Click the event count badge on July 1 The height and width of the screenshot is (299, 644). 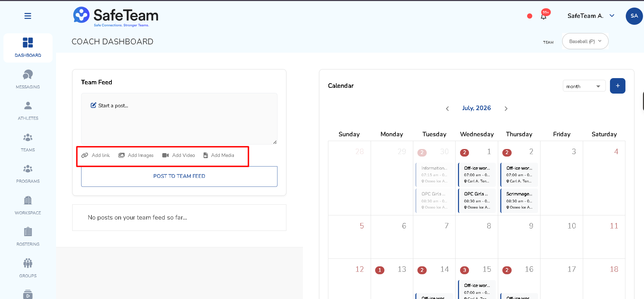[465, 153]
